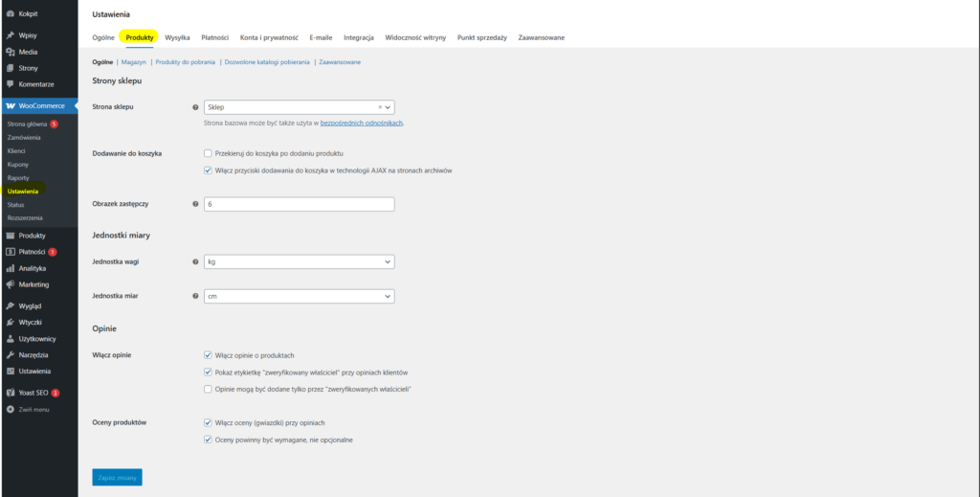Click the Kokpit dashboard icon in sidebar
The width and height of the screenshot is (980, 497).
[10, 14]
